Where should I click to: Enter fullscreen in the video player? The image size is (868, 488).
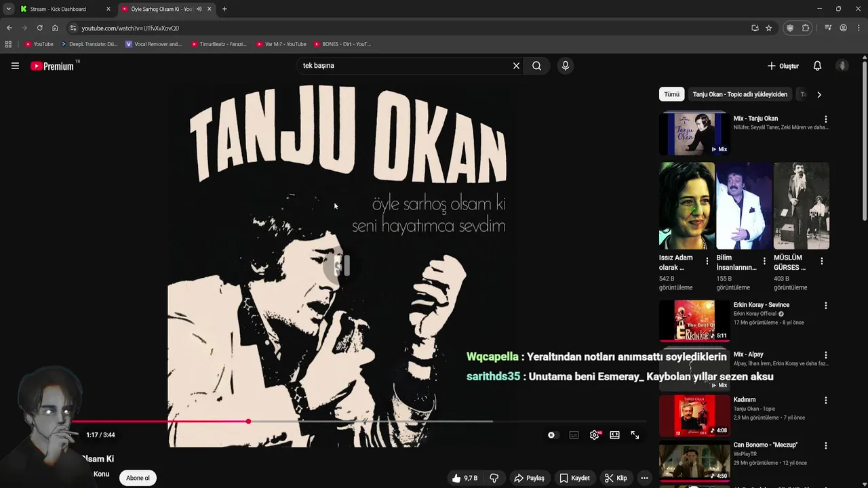tap(635, 435)
